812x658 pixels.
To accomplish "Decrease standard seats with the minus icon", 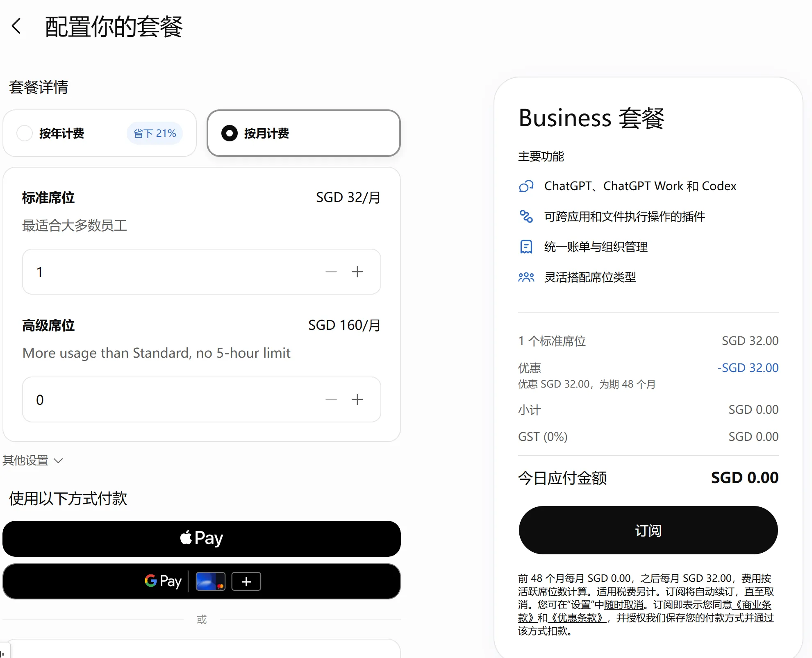I will click(x=331, y=272).
